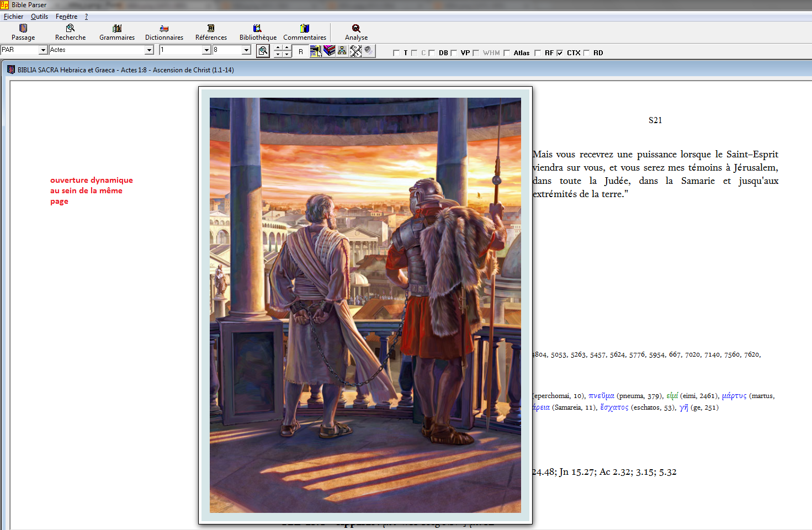Click the greyed-out C checkbox

414,53
